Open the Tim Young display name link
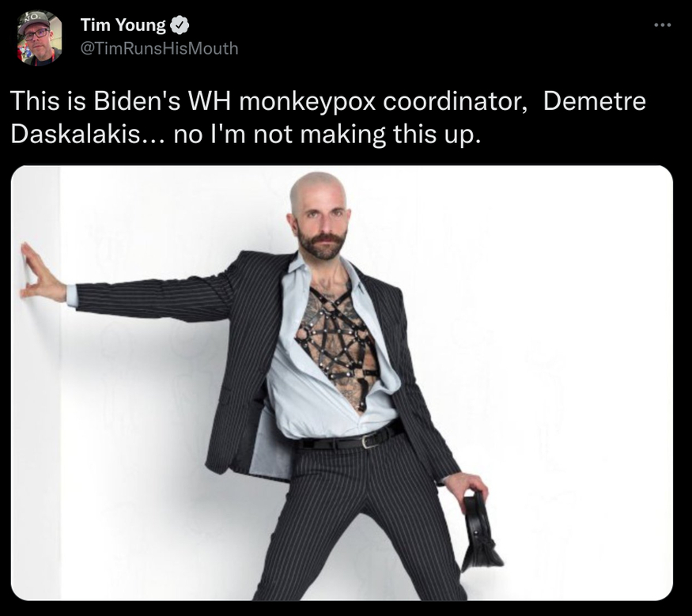This screenshot has height=616, width=692. tap(123, 25)
